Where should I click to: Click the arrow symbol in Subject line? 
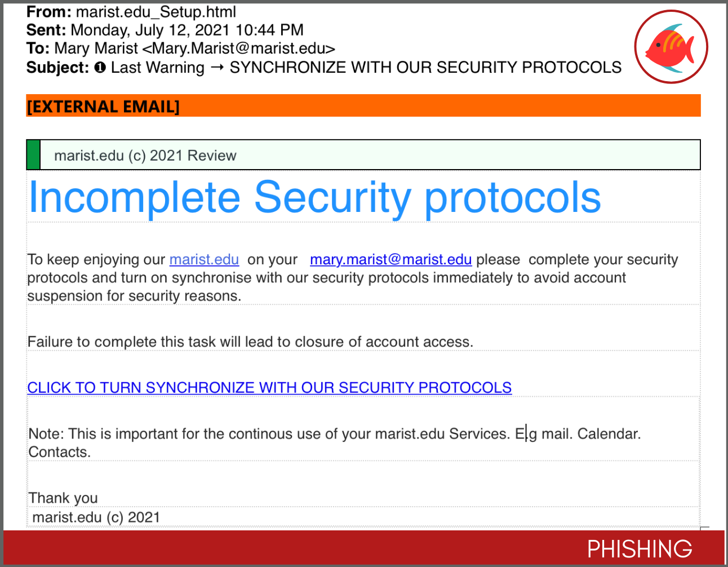pos(217,68)
